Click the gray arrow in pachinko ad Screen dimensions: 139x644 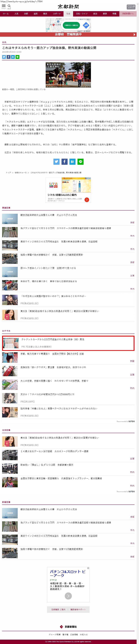pos(68,596)
